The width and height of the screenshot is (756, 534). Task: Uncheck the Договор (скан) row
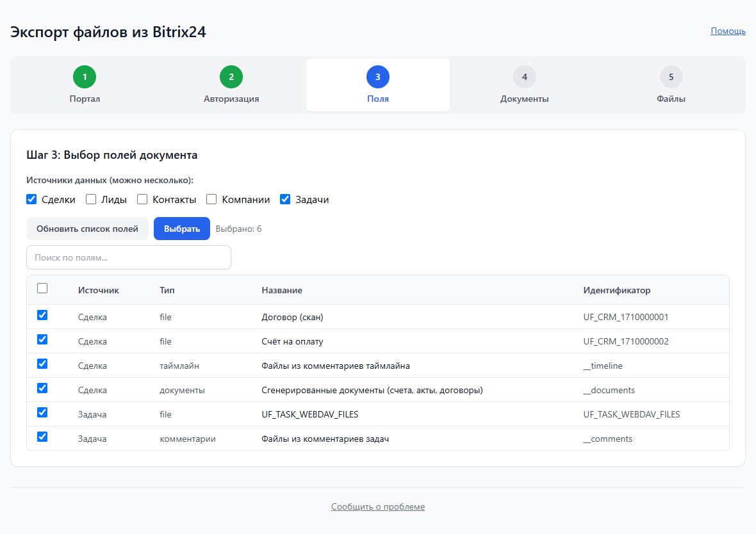point(42,315)
